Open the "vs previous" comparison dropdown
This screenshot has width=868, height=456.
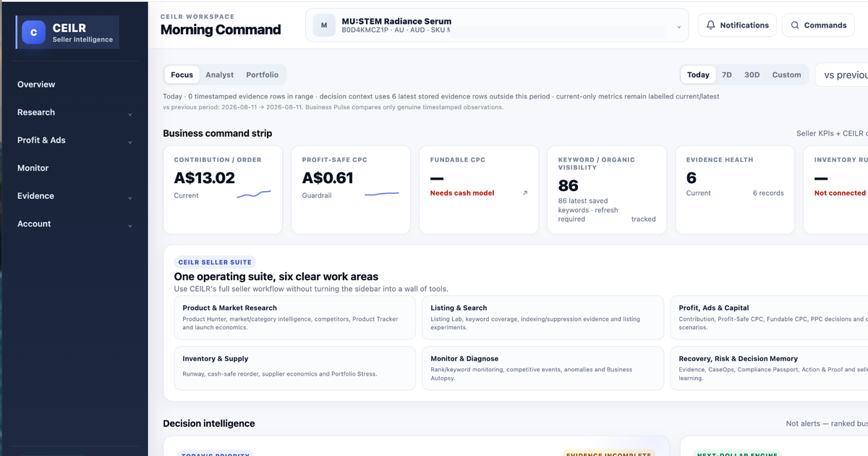pyautogui.click(x=842, y=75)
